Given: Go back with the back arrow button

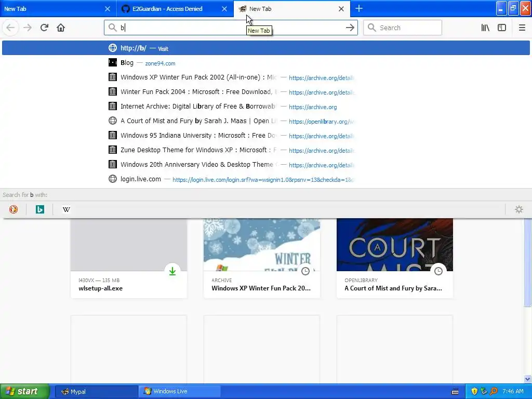Looking at the screenshot, I should click(10, 28).
